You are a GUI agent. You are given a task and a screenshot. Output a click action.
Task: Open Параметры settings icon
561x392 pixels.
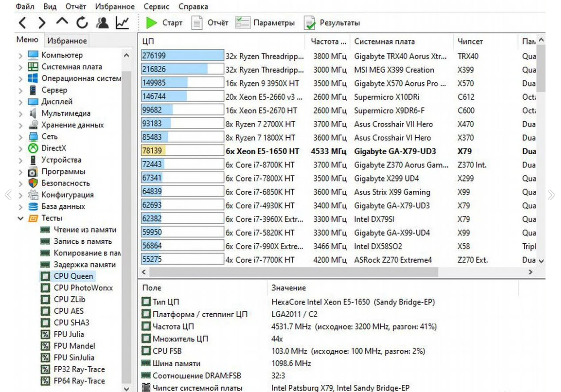point(242,23)
